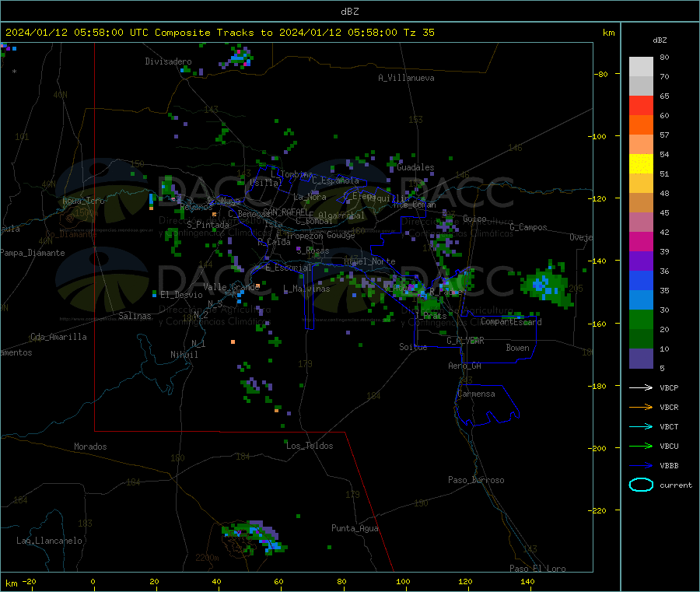Click the A_Villanueva location label
This screenshot has width=700, height=592.
(406, 78)
